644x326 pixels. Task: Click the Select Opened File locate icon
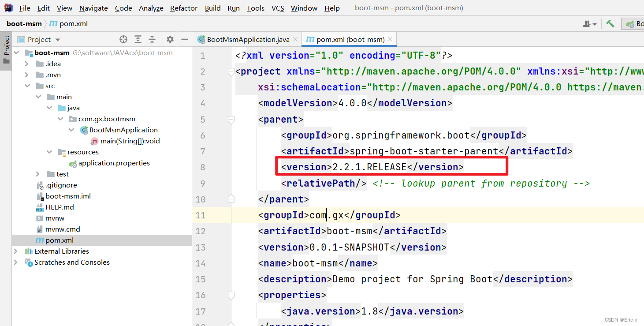pyautogui.click(x=123, y=39)
